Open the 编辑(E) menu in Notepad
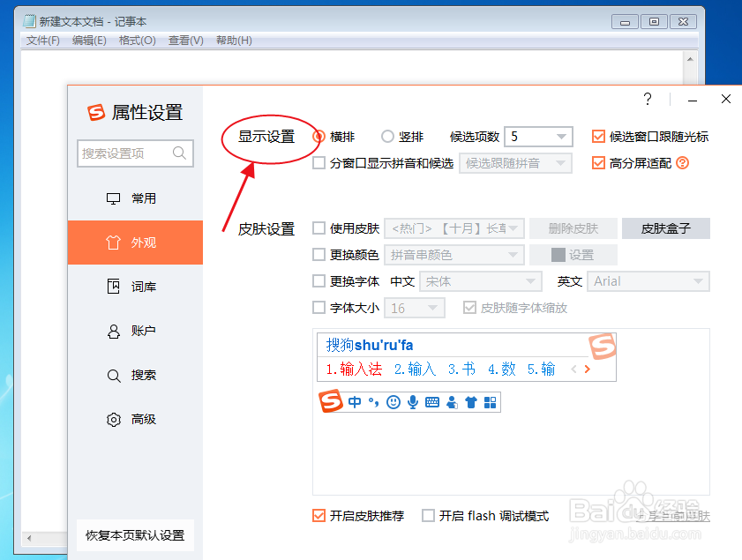 click(x=89, y=41)
